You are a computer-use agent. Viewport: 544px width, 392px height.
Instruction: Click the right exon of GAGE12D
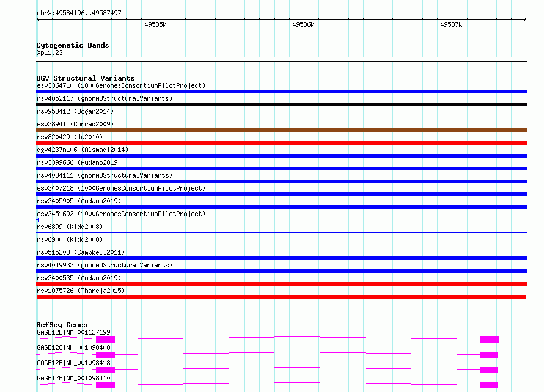490,339
